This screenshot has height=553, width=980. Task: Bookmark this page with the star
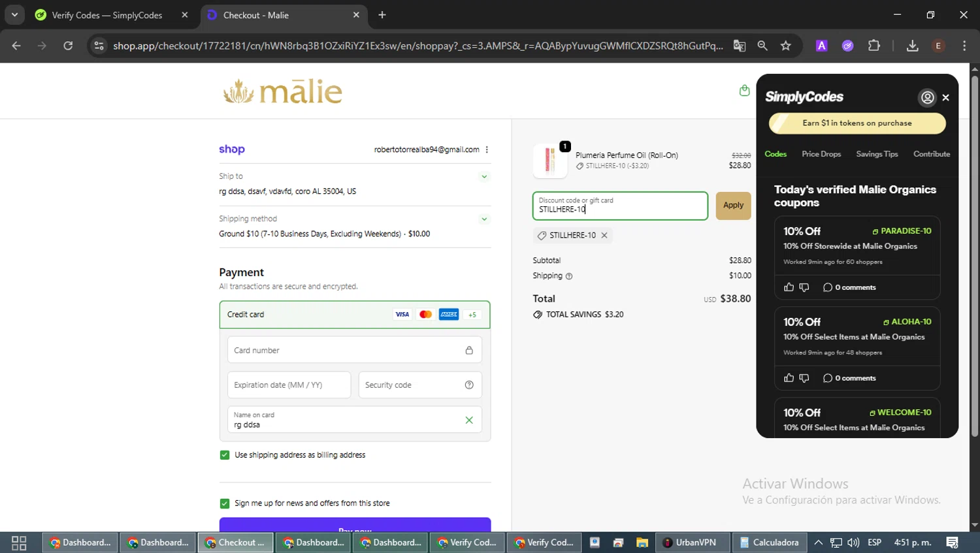(x=786, y=46)
